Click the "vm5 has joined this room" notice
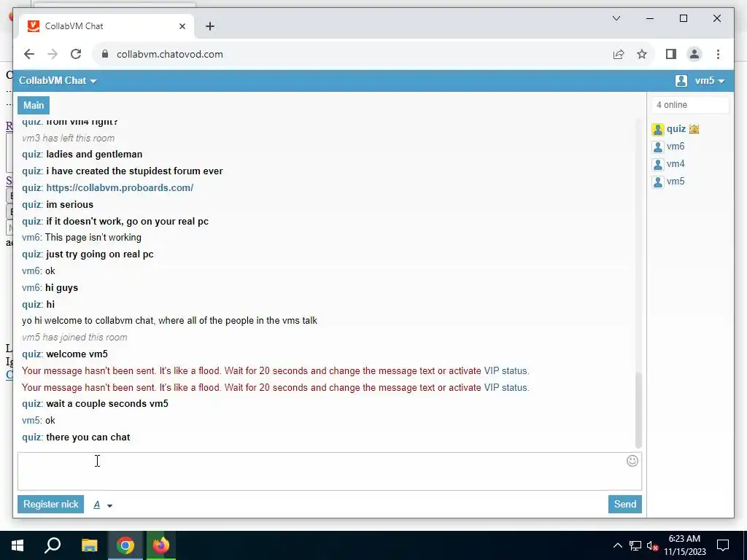Image resolution: width=747 pixels, height=560 pixels. 74,338
